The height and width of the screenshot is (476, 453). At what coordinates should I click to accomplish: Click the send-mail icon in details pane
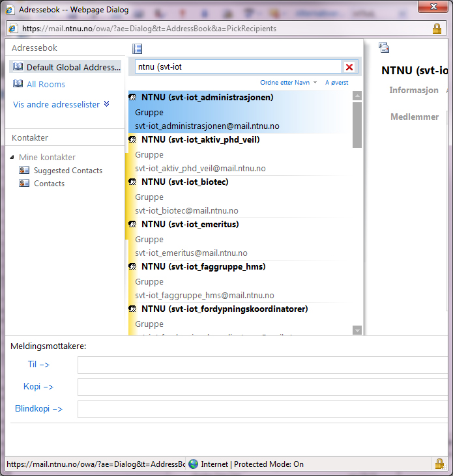point(384,48)
